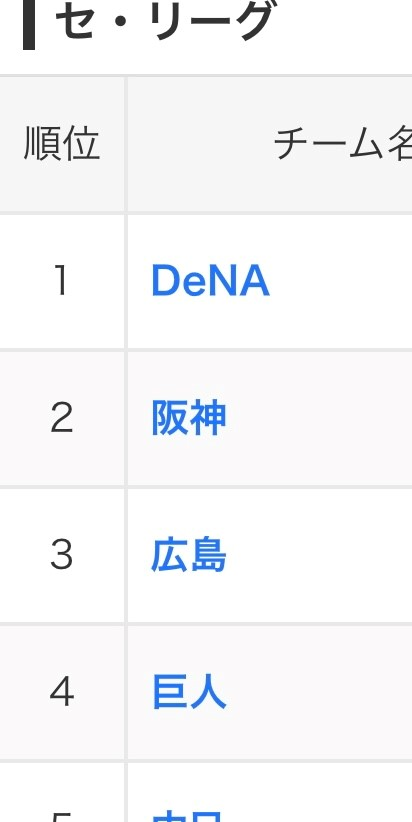Click the rank number 3 cell
Image resolution: width=412 pixels, height=822 pixels.
[x=62, y=556]
